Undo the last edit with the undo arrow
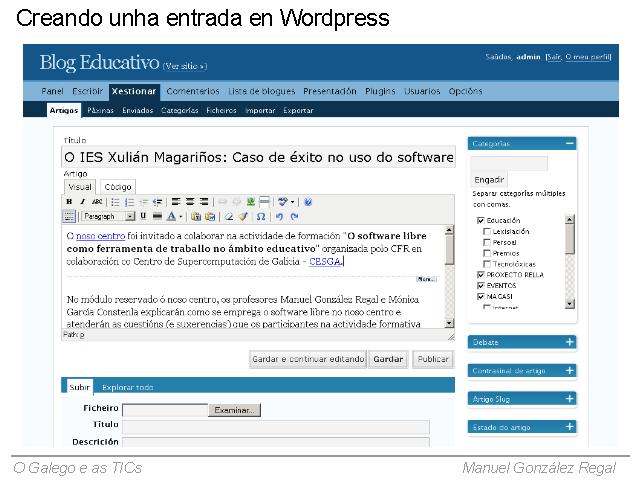The width and height of the screenshot is (640, 480). coord(279,216)
